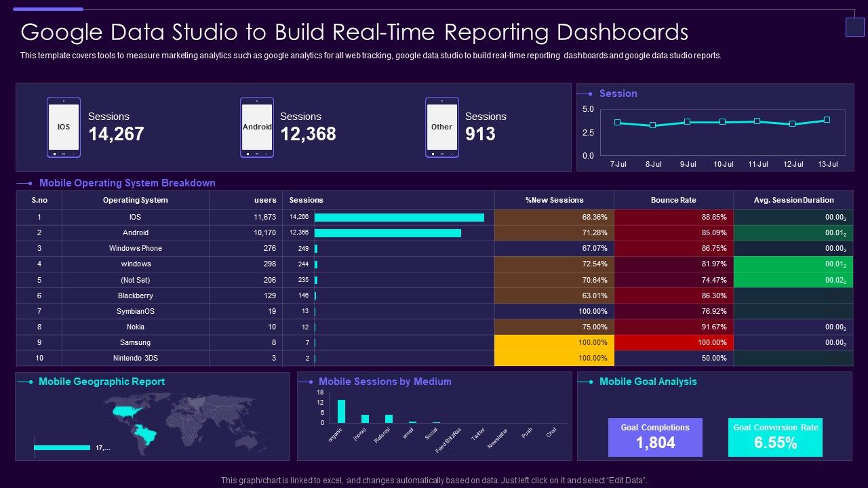The width and height of the screenshot is (868, 488).
Task: Click the Referral bar in the chart
Action: pyautogui.click(x=389, y=419)
